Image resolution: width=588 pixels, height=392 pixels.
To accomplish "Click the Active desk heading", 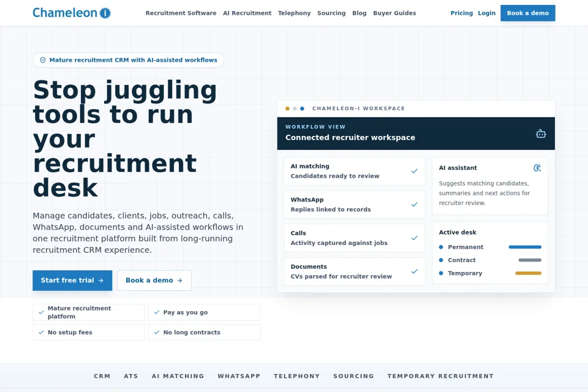I will click(x=458, y=232).
